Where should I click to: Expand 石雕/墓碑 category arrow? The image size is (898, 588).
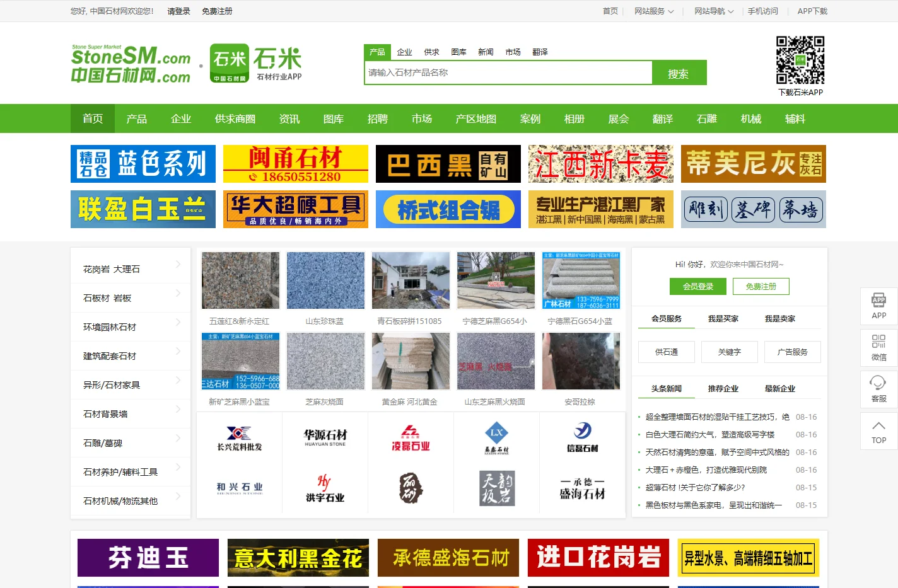[178, 438]
